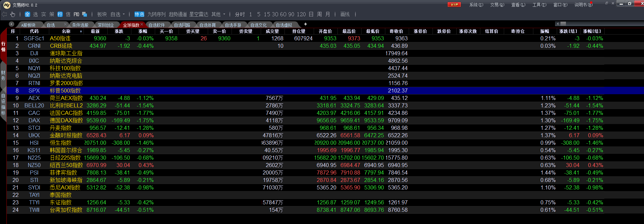Click the back arrow navigation icon
Viewport: 644px width, 224px height.
4,14
